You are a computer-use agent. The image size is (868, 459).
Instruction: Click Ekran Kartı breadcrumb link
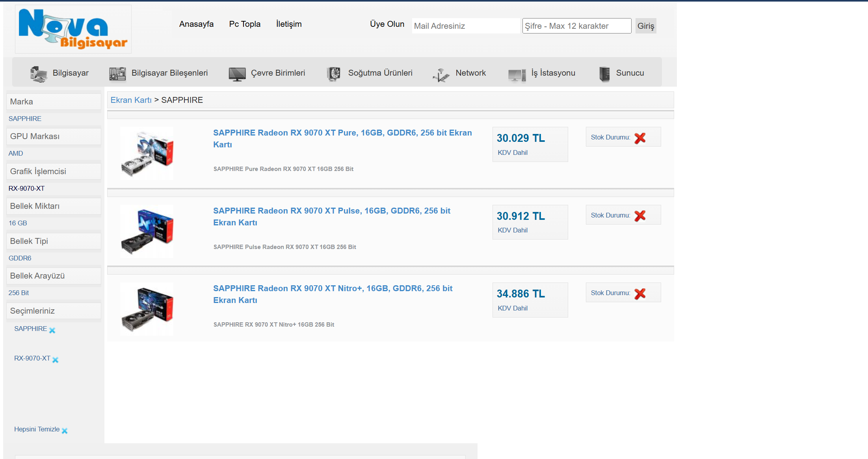click(131, 100)
